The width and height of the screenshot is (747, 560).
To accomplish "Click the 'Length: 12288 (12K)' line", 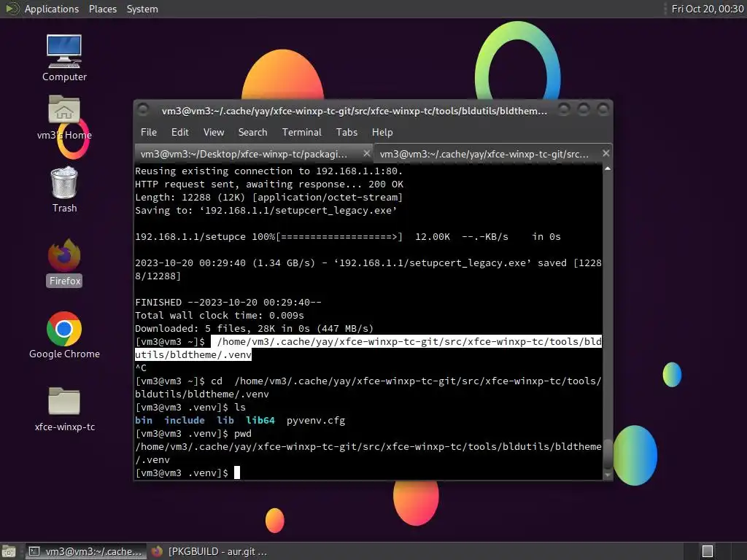I will [x=269, y=197].
